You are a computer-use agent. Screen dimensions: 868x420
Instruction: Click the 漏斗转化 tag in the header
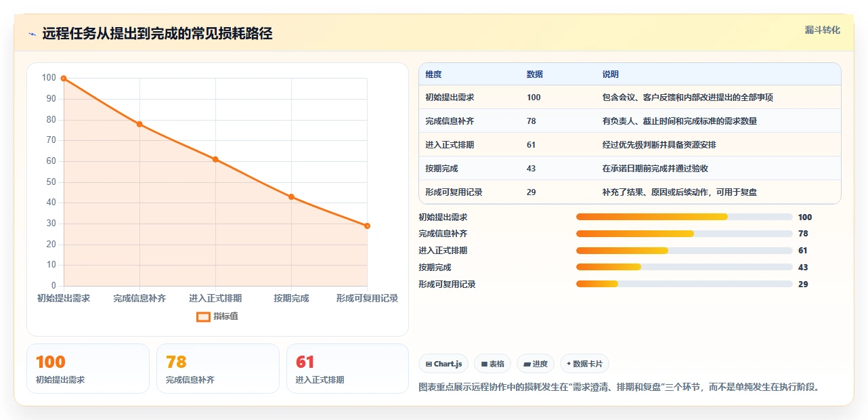823,30
